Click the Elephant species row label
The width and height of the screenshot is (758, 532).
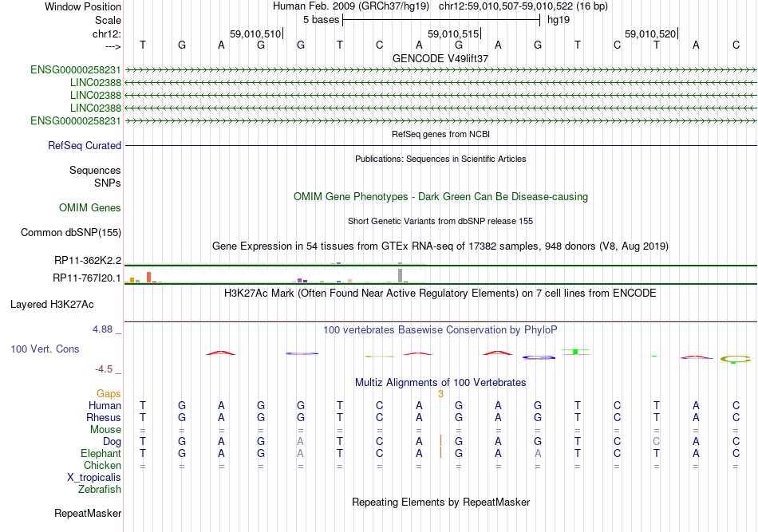[101, 453]
